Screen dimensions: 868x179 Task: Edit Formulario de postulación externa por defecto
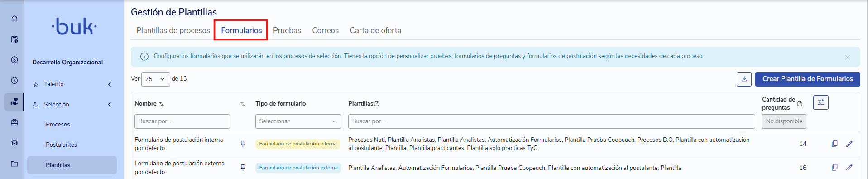(849, 168)
